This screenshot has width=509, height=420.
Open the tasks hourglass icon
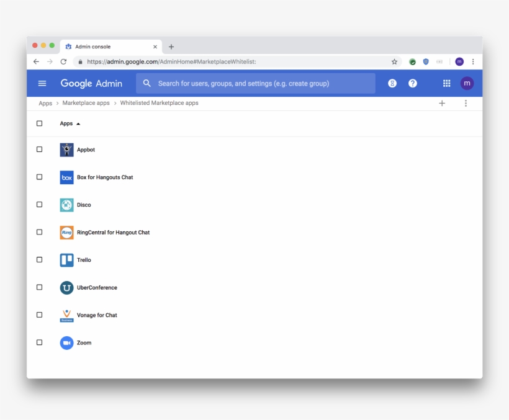392,83
